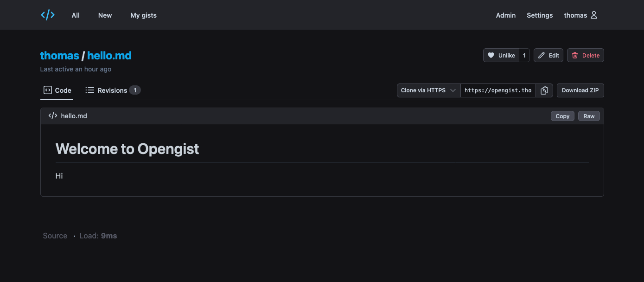This screenshot has height=282, width=644.
Task: Go to the My gists page
Action: pos(144,15)
